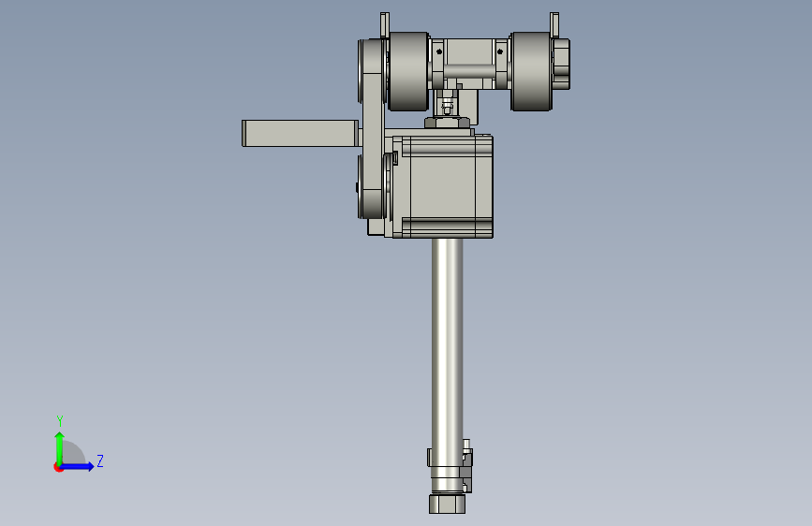Click the red origin dot of triad
The width and height of the screenshot is (812, 526).
coord(58,467)
